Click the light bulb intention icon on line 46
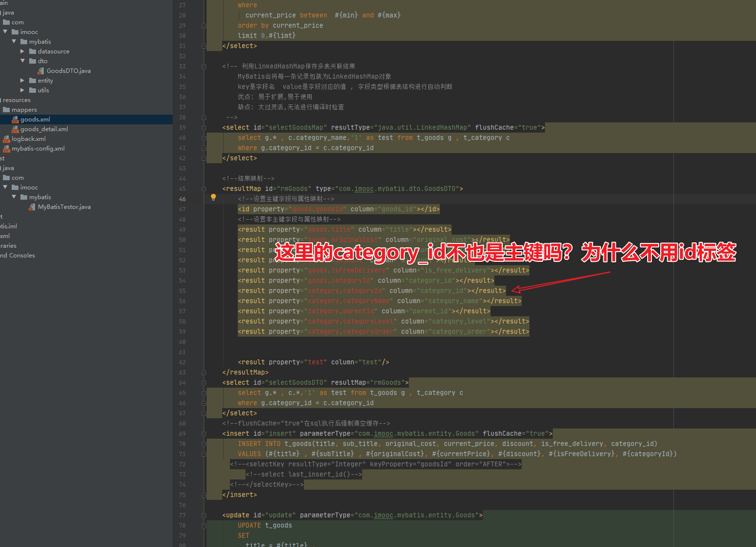The width and height of the screenshot is (756, 547). pyautogui.click(x=213, y=197)
